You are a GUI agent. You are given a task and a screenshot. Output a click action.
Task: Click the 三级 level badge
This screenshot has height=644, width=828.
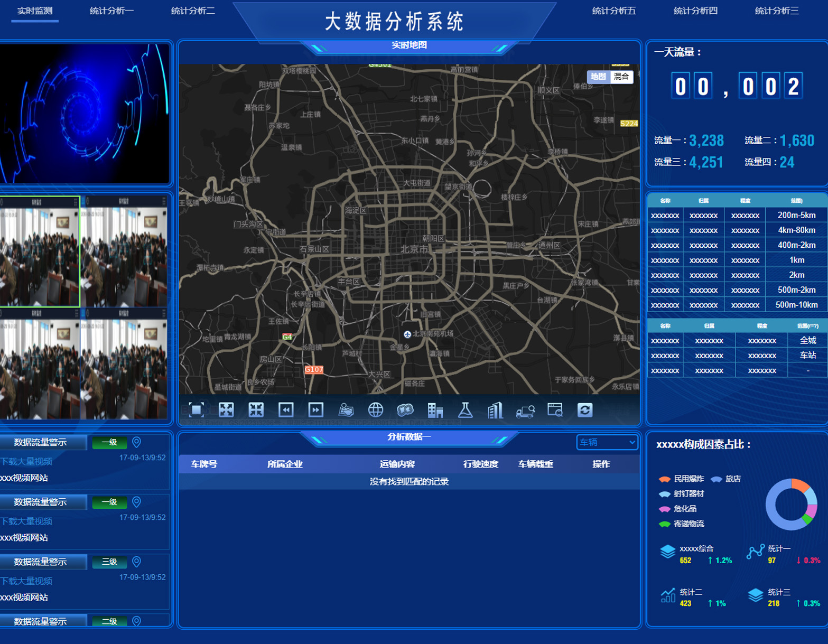(109, 562)
